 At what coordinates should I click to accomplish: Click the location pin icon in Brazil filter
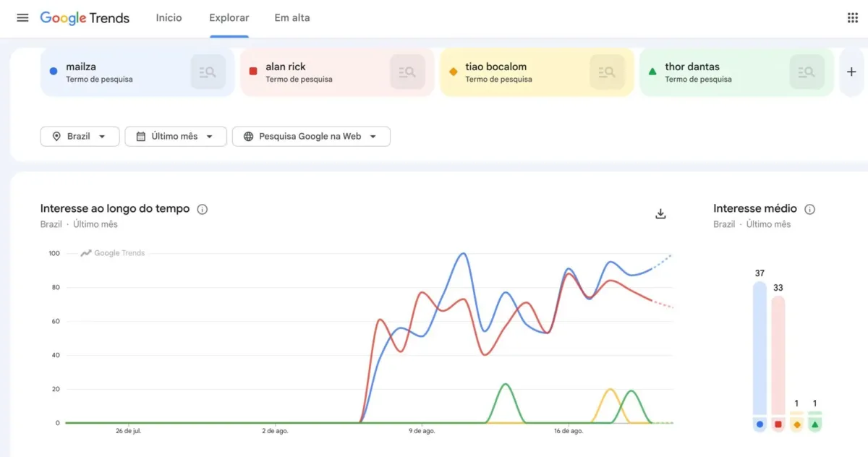pyautogui.click(x=56, y=136)
